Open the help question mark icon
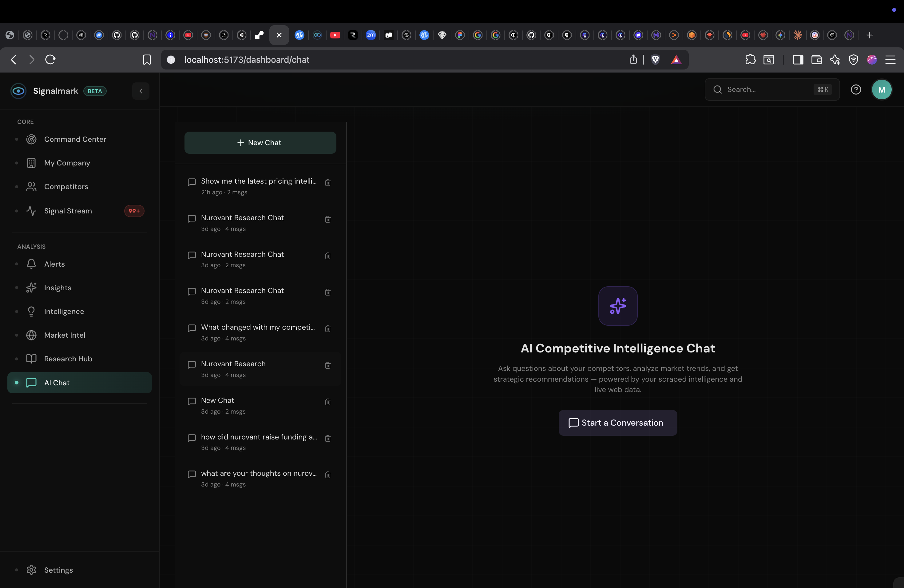The height and width of the screenshot is (588, 904). 855,89
